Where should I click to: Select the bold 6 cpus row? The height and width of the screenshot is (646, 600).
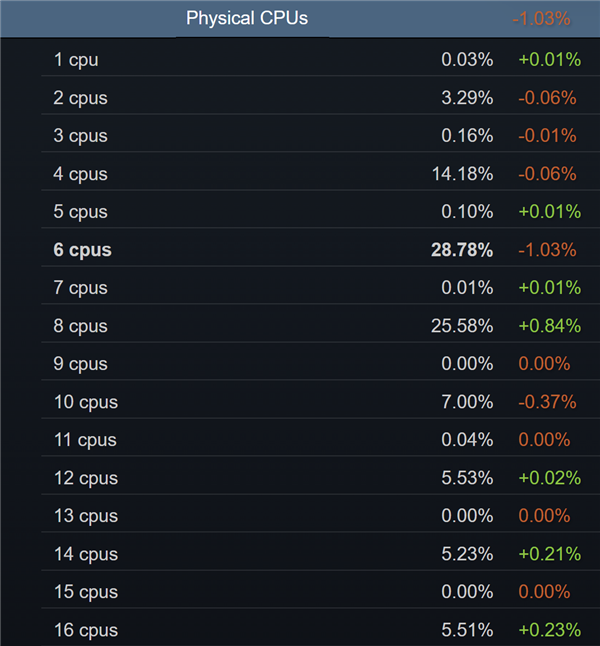pyautogui.click(x=83, y=250)
